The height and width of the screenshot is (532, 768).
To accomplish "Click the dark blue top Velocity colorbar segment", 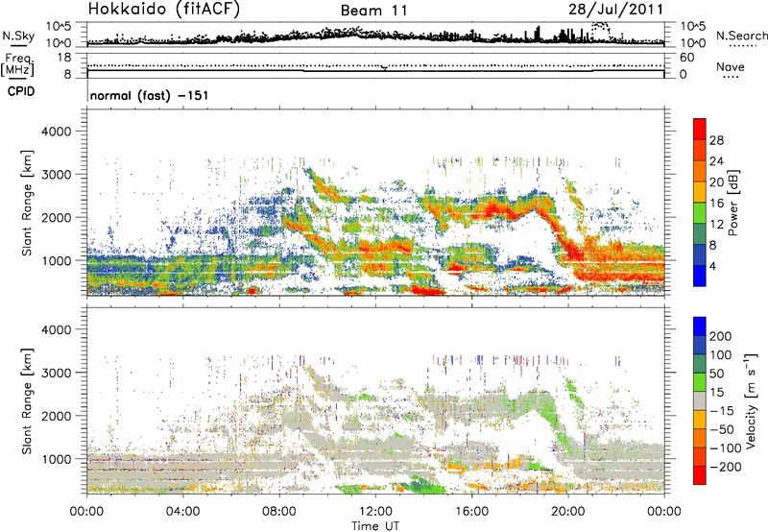I will (700, 326).
